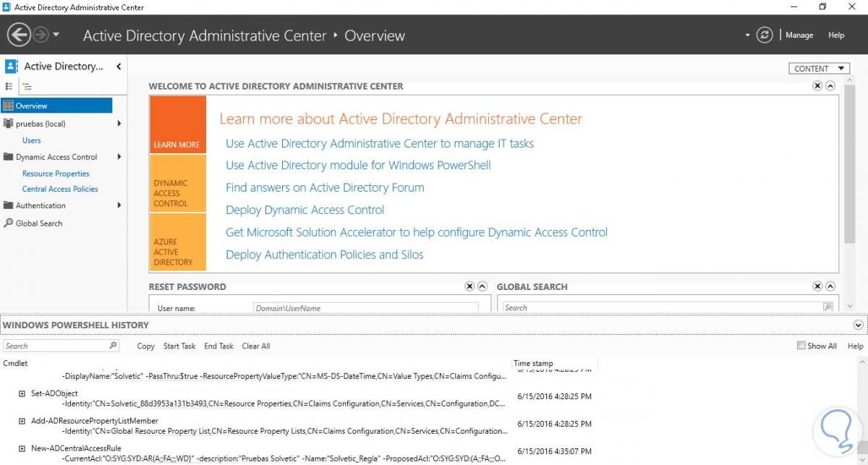
Task: Open the Help menu in header
Action: [836, 35]
